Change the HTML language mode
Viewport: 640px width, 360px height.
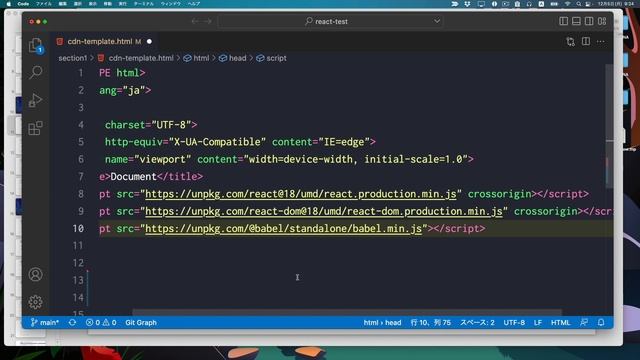[560, 322]
